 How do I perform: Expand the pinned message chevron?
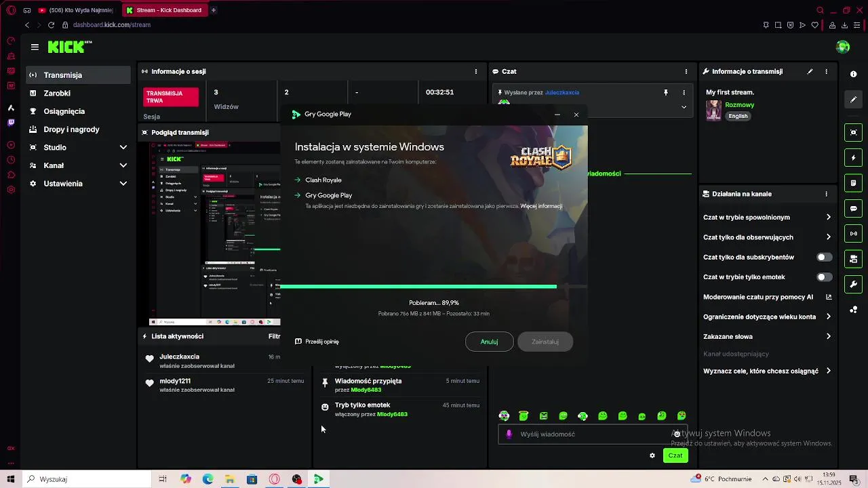coord(684,106)
